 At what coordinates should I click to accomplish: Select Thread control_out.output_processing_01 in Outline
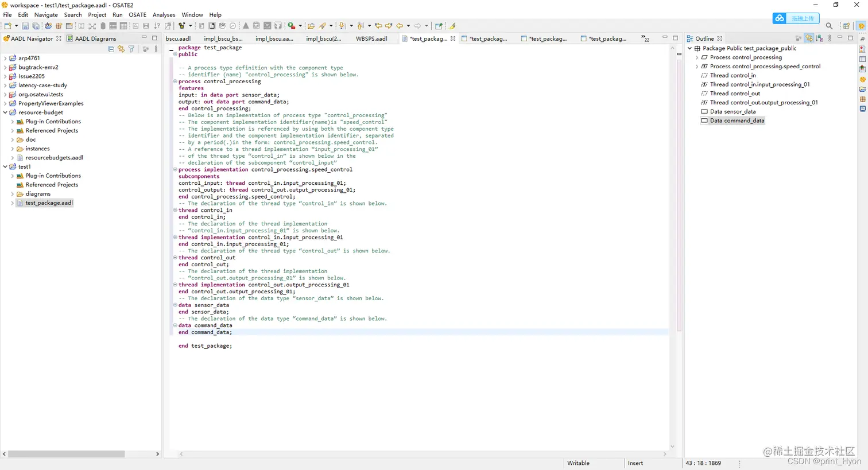[x=764, y=102]
